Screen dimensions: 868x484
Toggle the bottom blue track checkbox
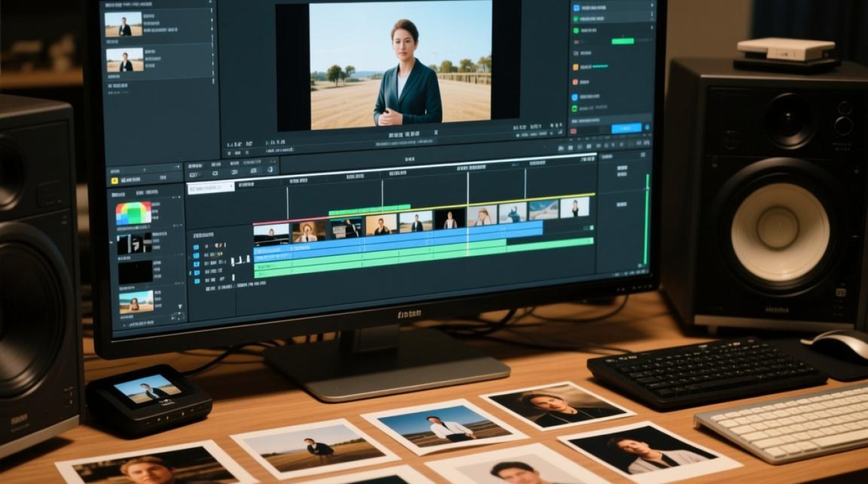point(196,281)
